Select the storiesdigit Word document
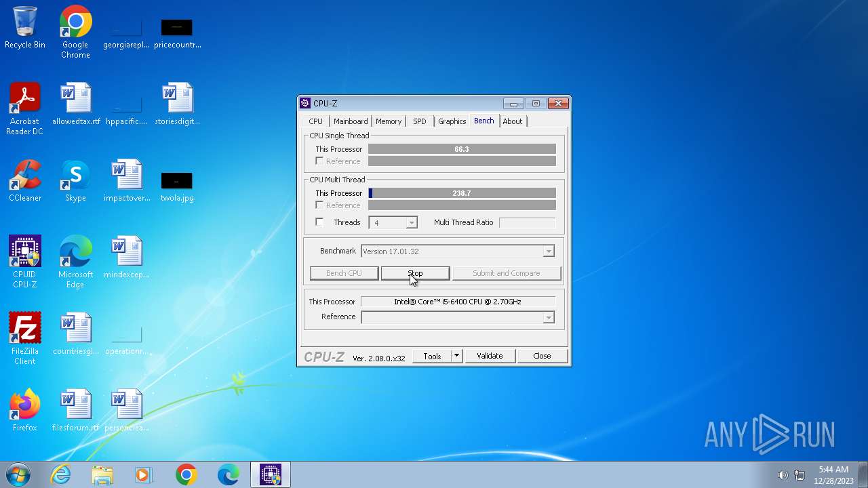Screen dimensions: 868x488 point(177,104)
